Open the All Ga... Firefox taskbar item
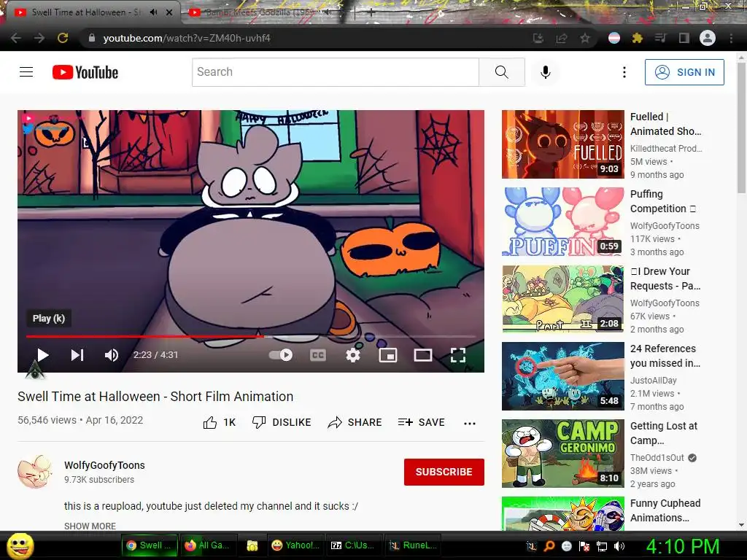 [x=207, y=545]
